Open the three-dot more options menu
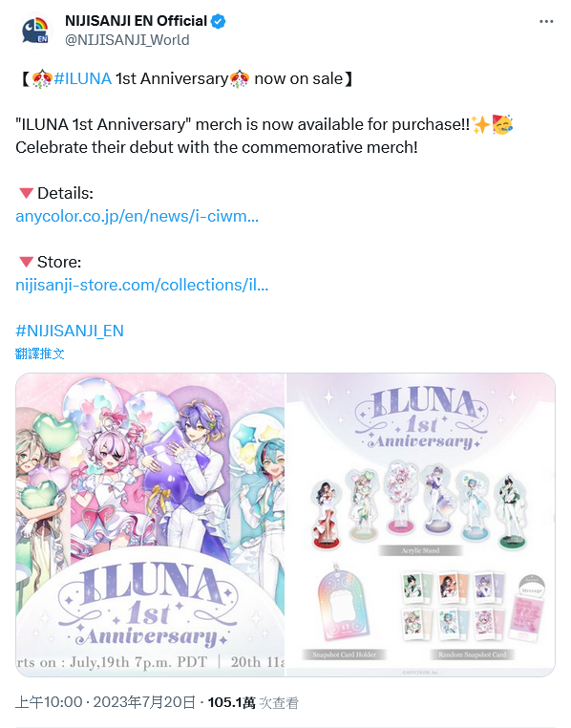 pos(546,21)
